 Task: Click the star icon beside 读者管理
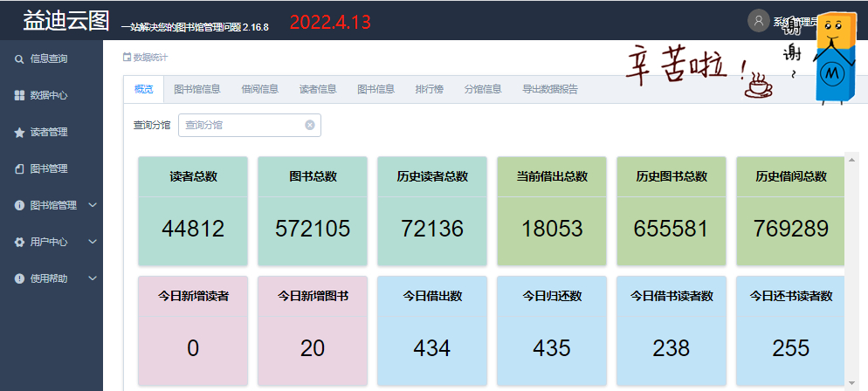[x=18, y=133]
